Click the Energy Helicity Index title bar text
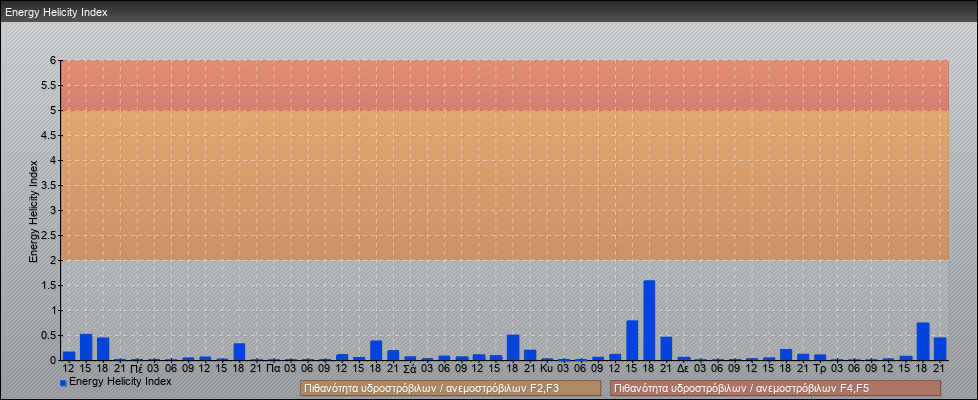Image resolution: width=978 pixels, height=400 pixels. (x=56, y=12)
